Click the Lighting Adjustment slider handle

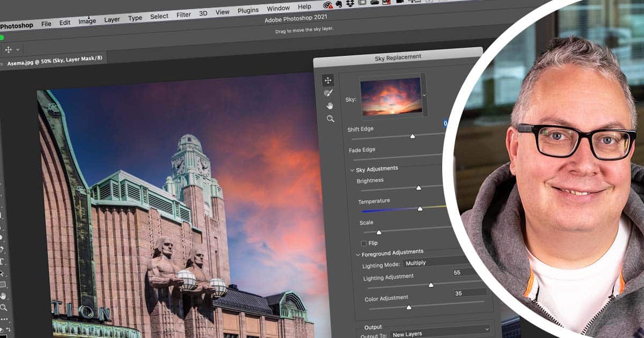[430, 285]
